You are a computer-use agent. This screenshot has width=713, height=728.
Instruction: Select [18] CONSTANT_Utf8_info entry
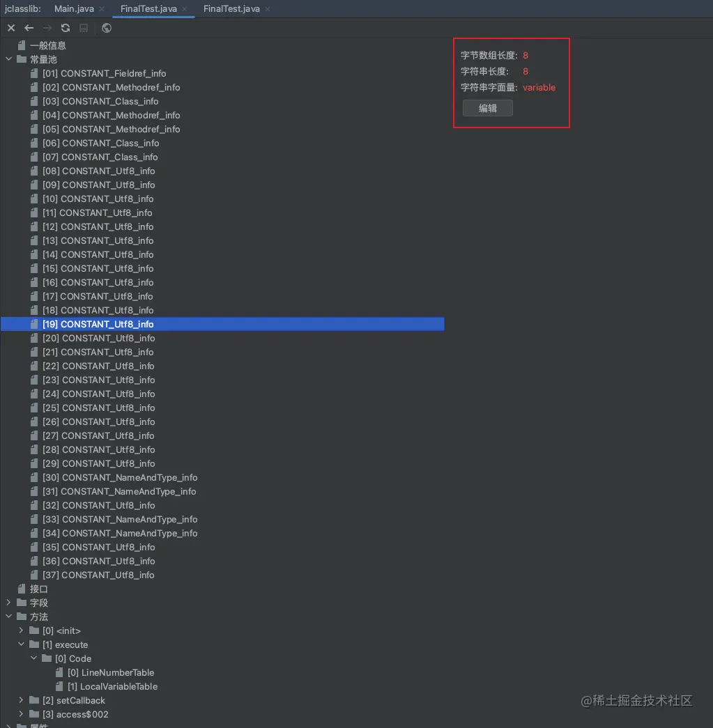pos(98,310)
